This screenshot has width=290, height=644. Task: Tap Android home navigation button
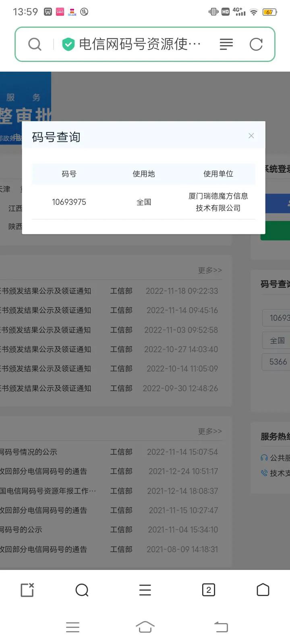pos(145,627)
